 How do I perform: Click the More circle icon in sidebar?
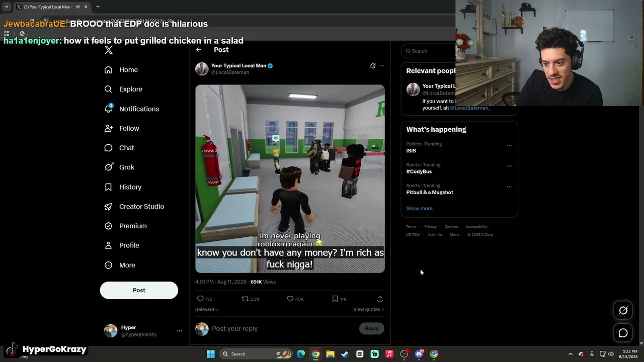point(108,265)
